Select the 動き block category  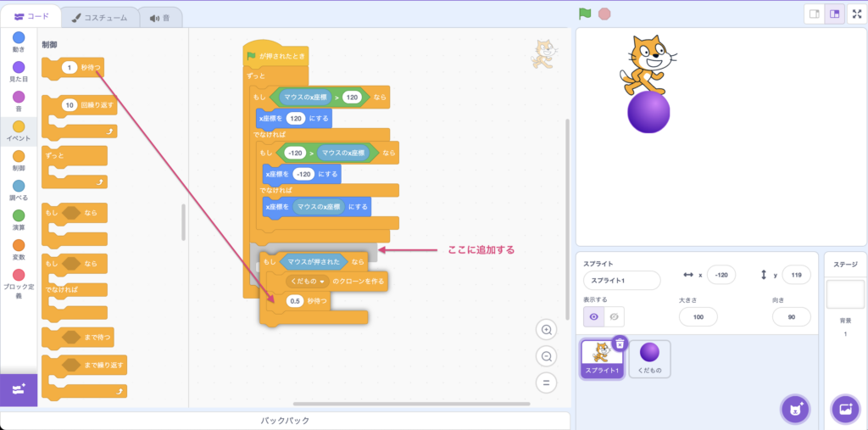point(19,42)
